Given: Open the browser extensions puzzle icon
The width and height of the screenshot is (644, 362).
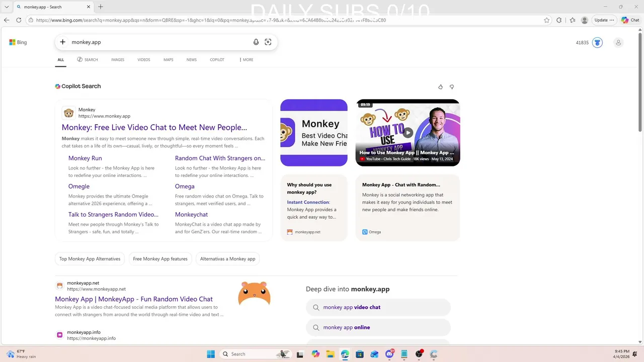Looking at the screenshot, I should click(559, 20).
